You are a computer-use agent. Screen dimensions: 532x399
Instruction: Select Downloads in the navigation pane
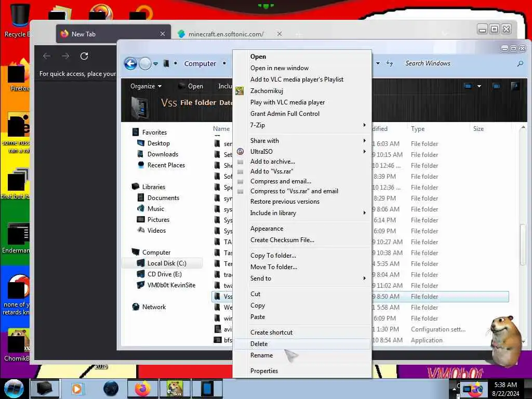[163, 154]
